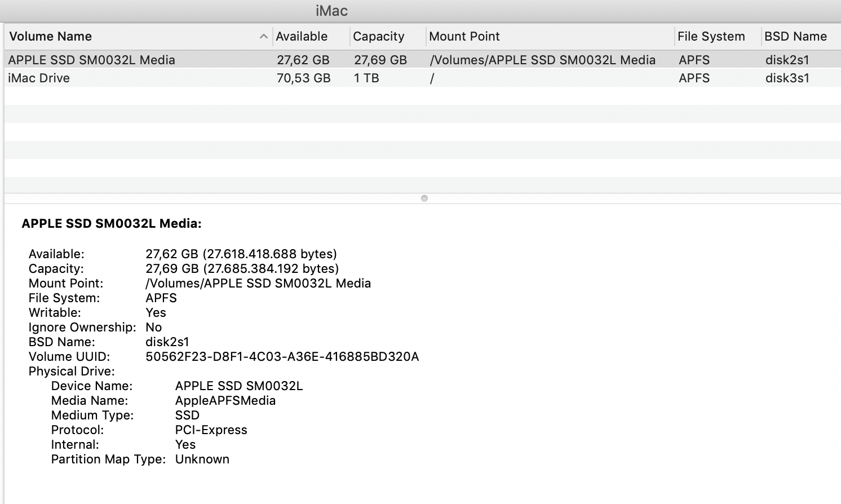This screenshot has width=841, height=504.
Task: Click the Partition Map Type Unknown value
Action: (202, 459)
